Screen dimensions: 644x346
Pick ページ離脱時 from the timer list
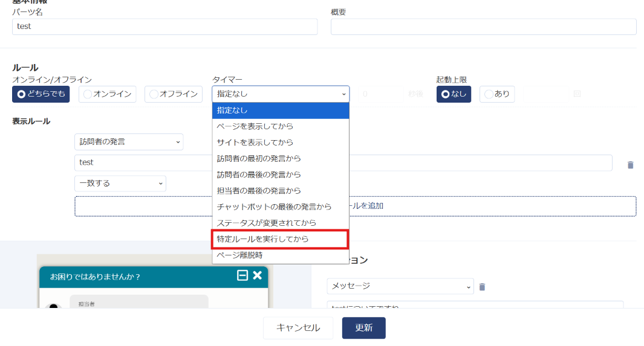tap(281, 255)
